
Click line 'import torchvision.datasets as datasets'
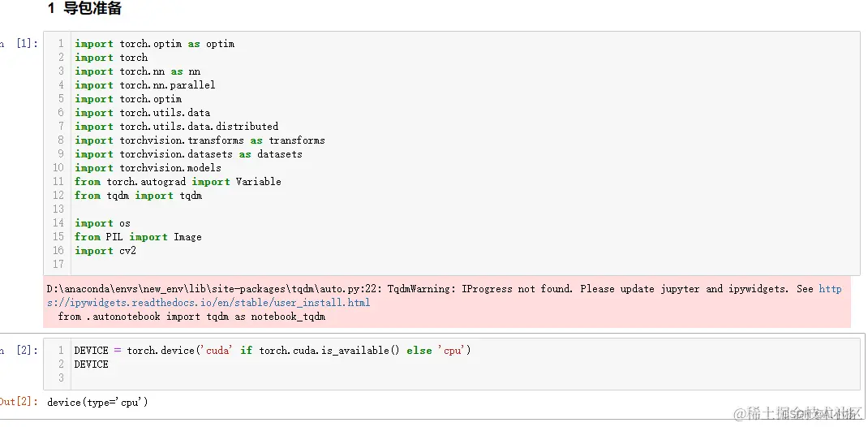pyautogui.click(x=188, y=154)
